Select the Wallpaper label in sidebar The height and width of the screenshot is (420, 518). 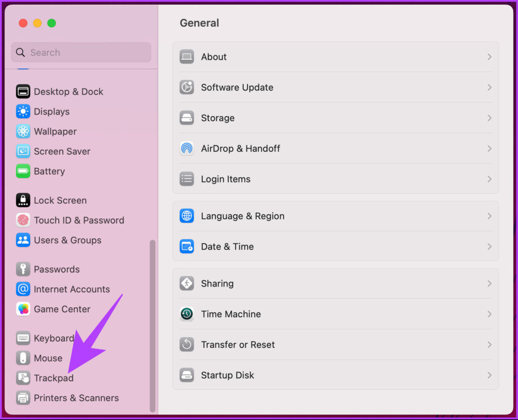pyautogui.click(x=55, y=131)
